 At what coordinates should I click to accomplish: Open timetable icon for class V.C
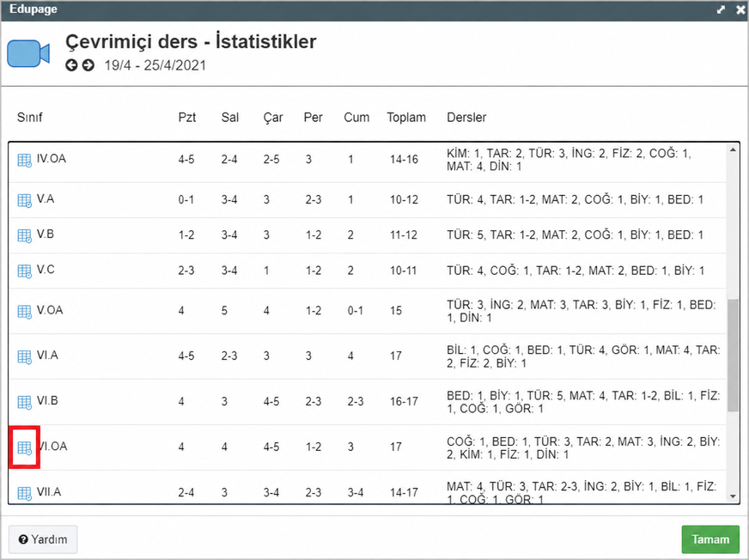(24, 271)
